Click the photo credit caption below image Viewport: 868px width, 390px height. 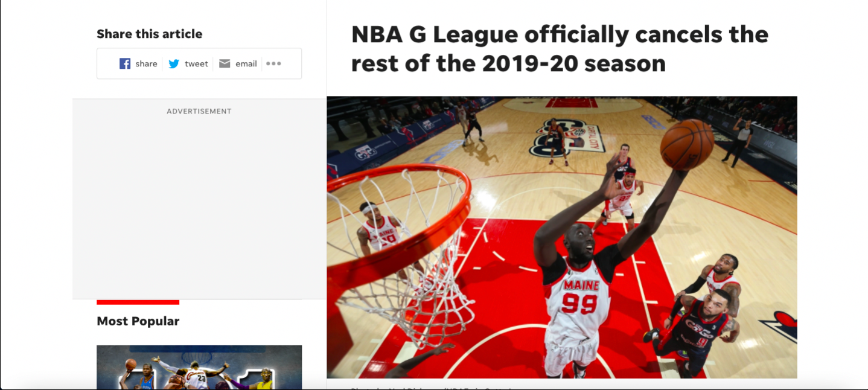pyautogui.click(x=432, y=387)
